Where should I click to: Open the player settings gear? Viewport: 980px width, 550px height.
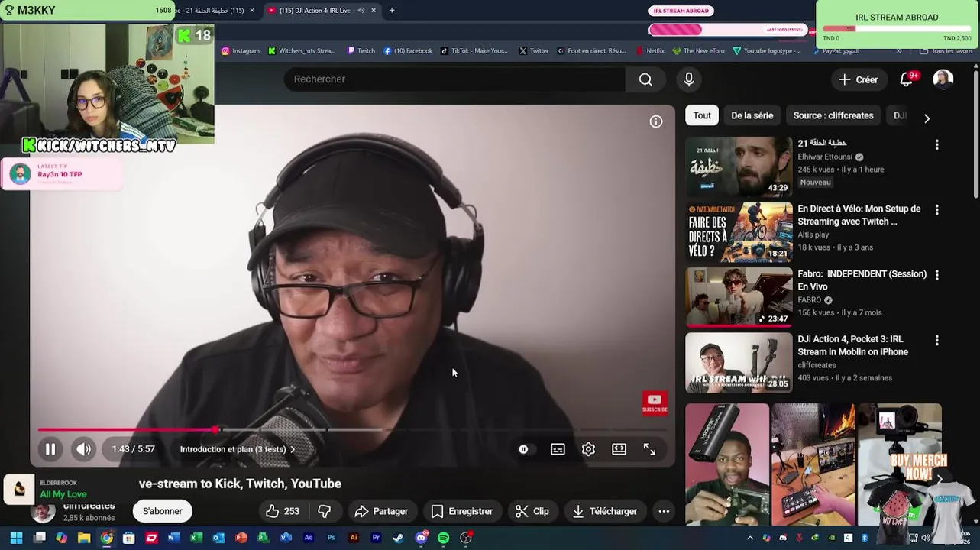[588, 449]
